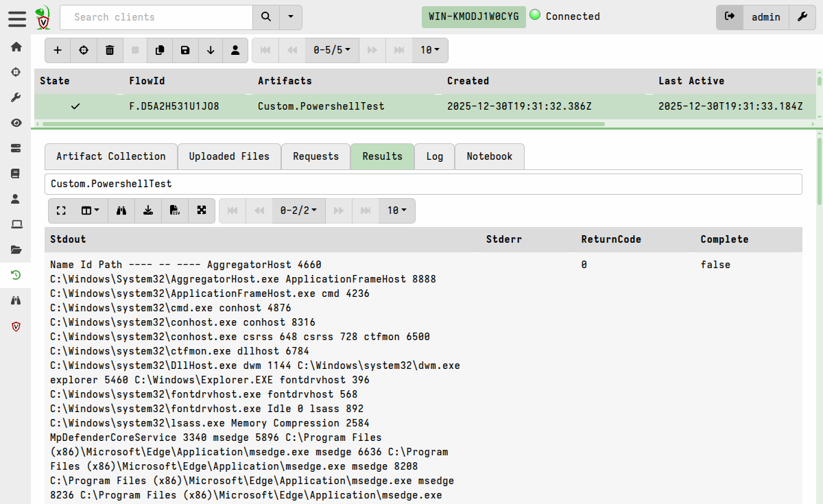Open the Uploaded Files tab
Screen dimensions: 823x504
(x=229, y=156)
